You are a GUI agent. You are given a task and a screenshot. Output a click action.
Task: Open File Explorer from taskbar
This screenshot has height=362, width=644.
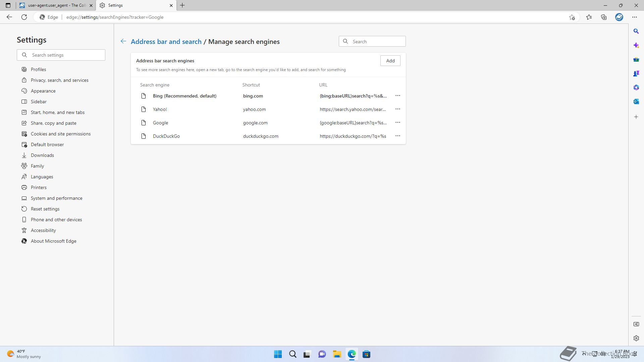337,354
